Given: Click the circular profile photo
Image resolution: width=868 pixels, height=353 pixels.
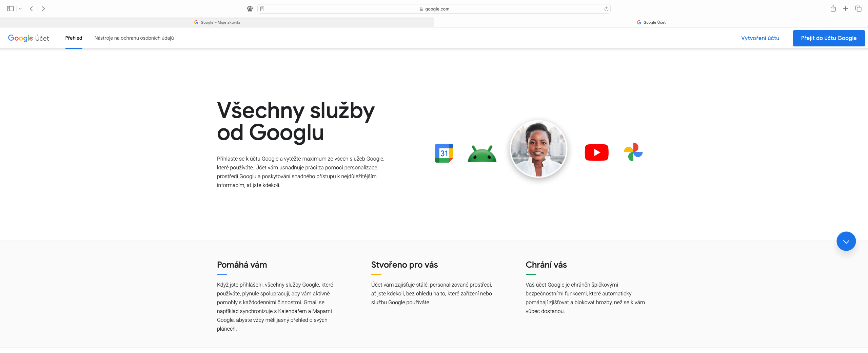Looking at the screenshot, I should tap(538, 149).
